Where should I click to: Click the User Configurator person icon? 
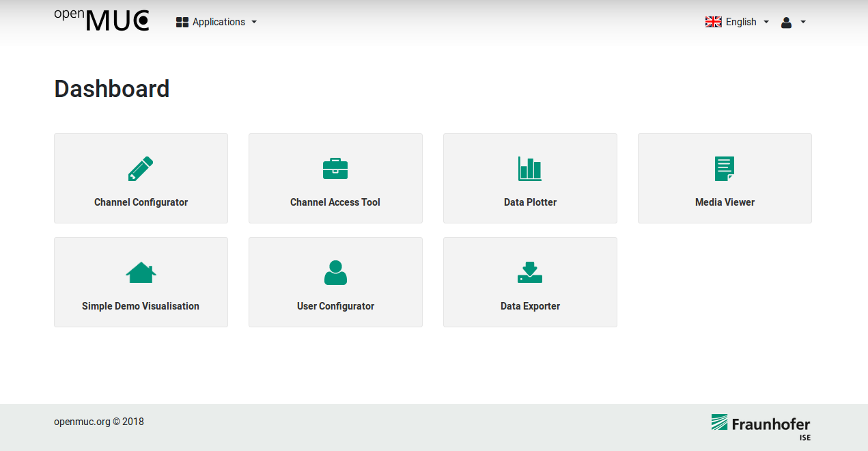point(335,272)
